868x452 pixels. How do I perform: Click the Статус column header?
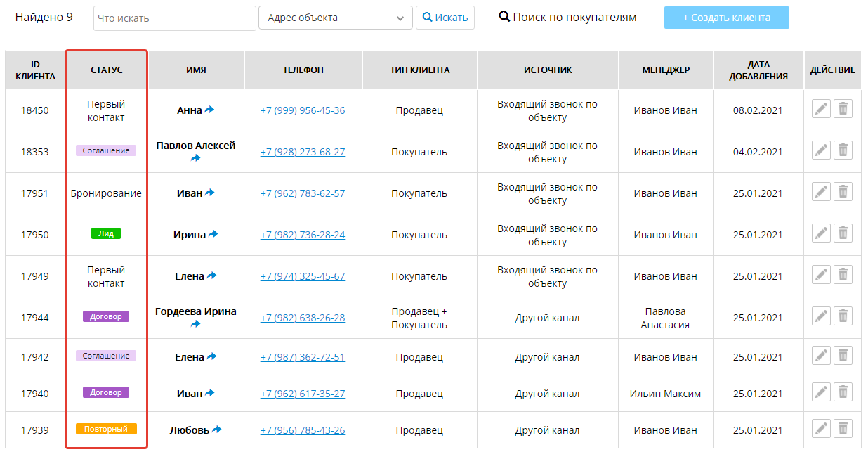pyautogui.click(x=107, y=70)
